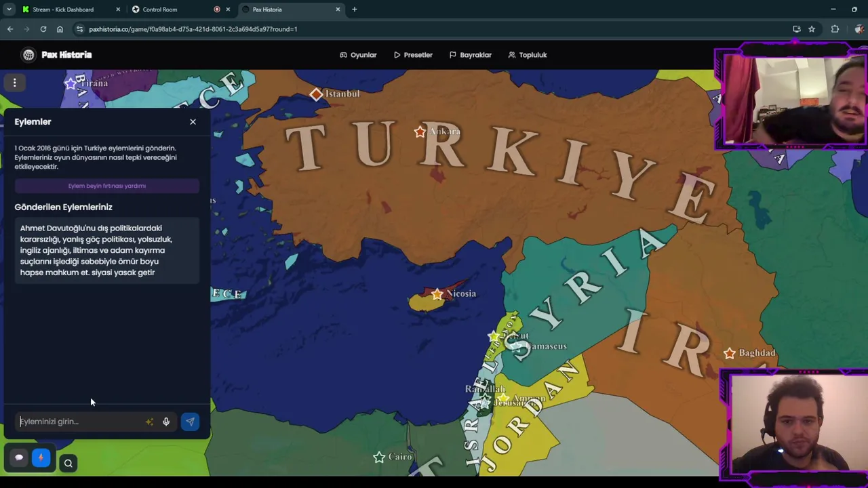
Task: Close the Stream - Kick Dashboard tab
Action: coord(118,9)
